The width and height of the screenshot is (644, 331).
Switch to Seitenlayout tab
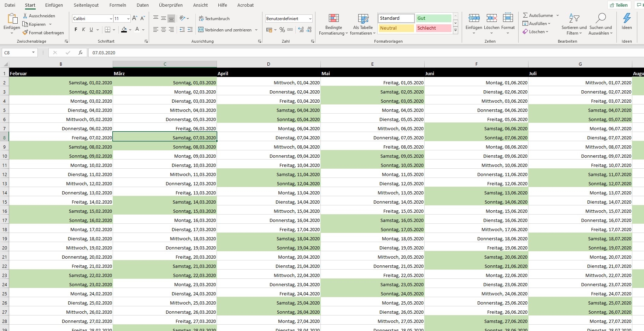[x=86, y=5]
